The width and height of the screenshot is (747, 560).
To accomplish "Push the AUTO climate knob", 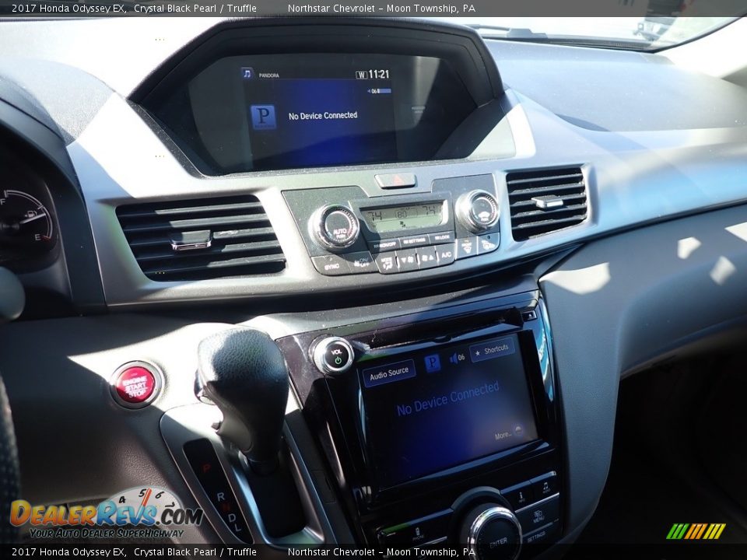I will coord(335,227).
